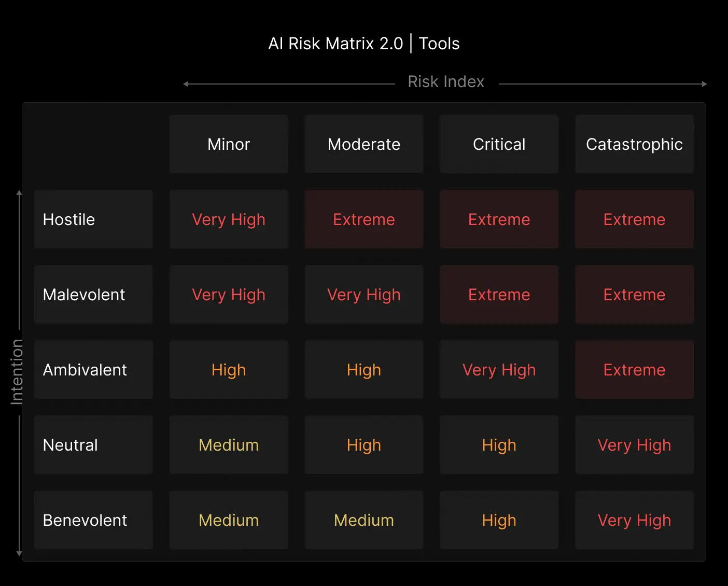Click the Ambivalent / Minor 'High' cell
728x586 pixels.
pos(229,370)
